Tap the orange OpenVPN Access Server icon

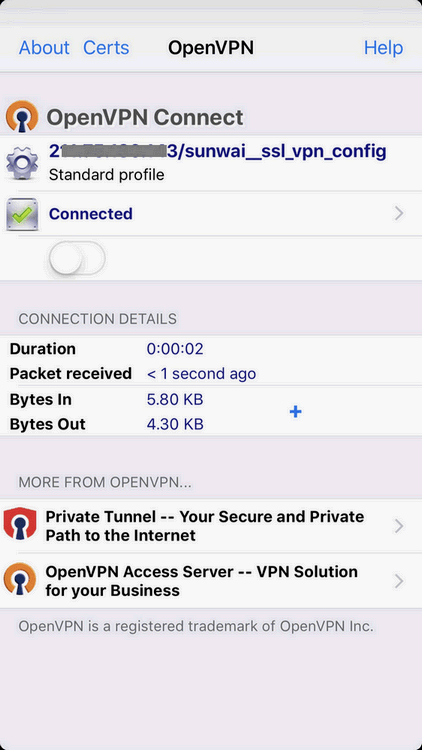click(x=20, y=579)
